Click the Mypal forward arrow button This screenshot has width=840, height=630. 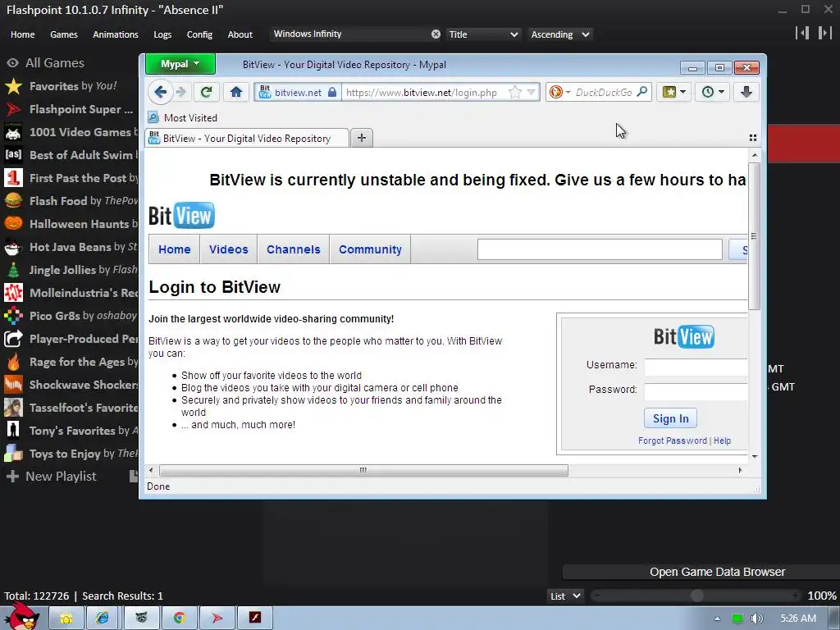[x=181, y=92]
